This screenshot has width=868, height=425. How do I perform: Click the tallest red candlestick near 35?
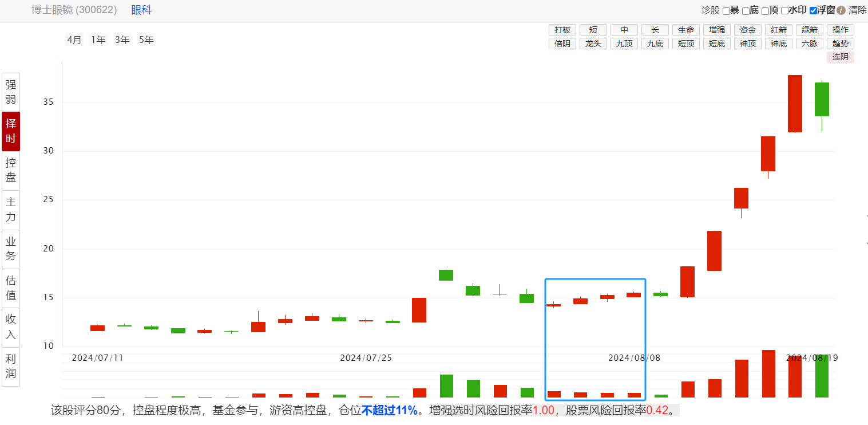click(x=795, y=104)
